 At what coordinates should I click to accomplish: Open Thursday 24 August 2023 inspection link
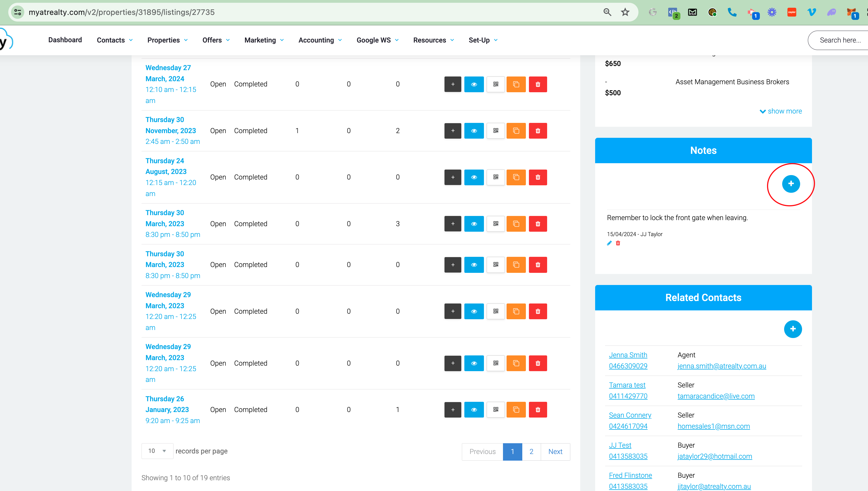(171, 177)
